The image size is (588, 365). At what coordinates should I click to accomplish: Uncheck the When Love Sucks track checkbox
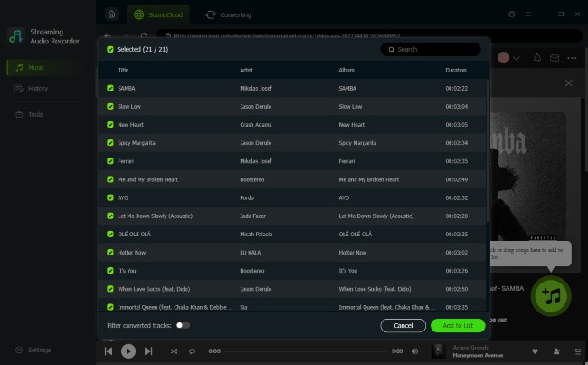(109, 289)
